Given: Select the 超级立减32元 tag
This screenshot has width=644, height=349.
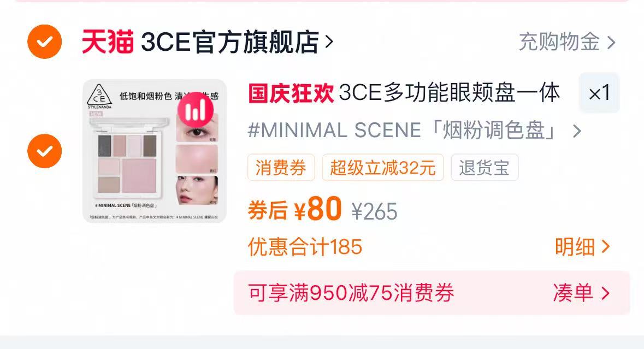Looking at the screenshot, I should click(383, 168).
